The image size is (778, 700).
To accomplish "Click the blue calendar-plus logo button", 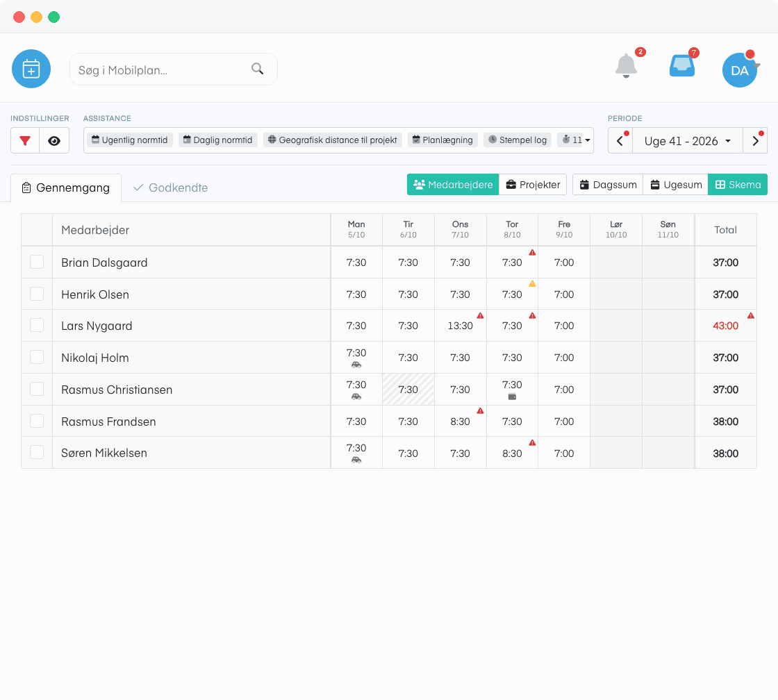I will pyautogui.click(x=31, y=69).
